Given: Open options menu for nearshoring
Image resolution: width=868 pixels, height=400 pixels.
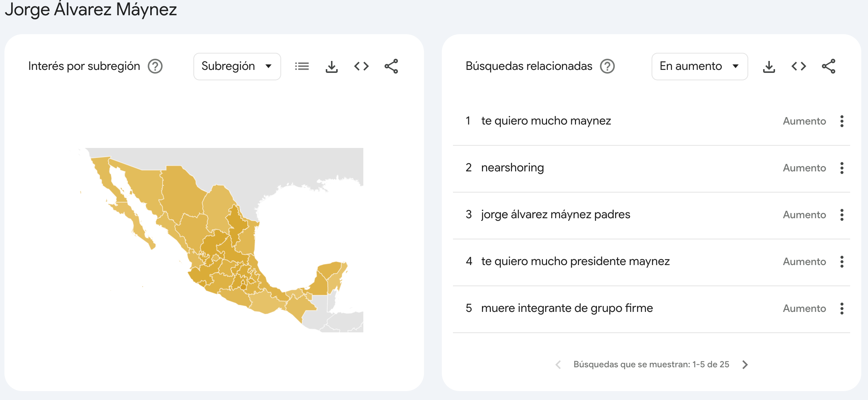Looking at the screenshot, I should tap(842, 168).
